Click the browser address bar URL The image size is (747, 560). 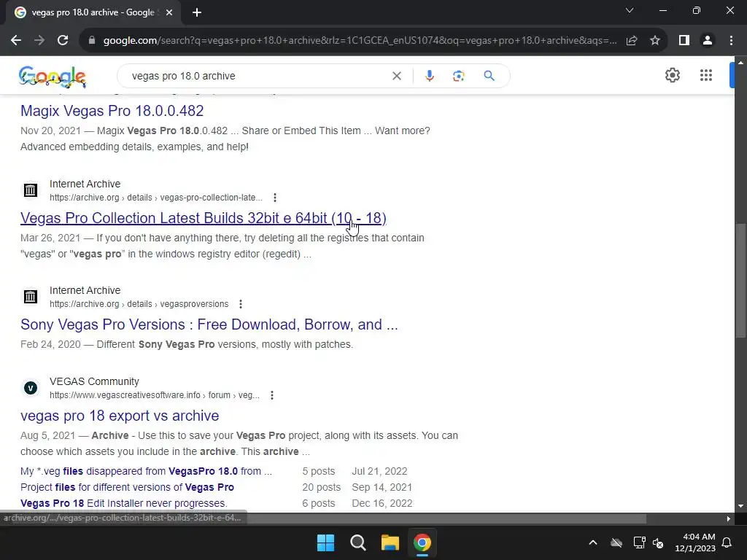coord(360,41)
